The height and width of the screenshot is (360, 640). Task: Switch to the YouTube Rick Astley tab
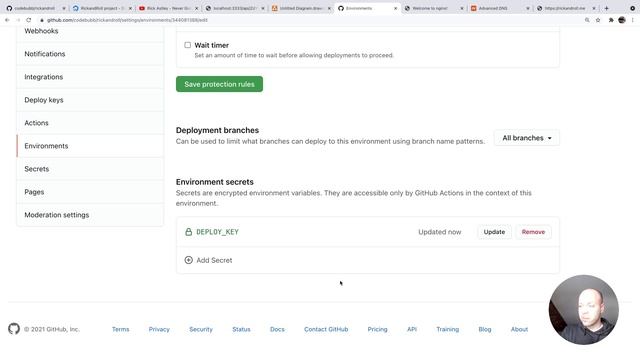167,8
